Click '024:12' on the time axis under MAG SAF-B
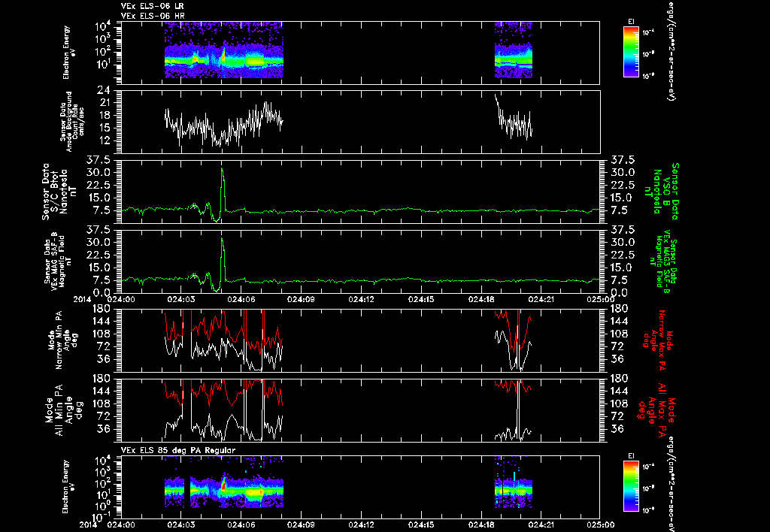This screenshot has height=532, width=770. 362,298
